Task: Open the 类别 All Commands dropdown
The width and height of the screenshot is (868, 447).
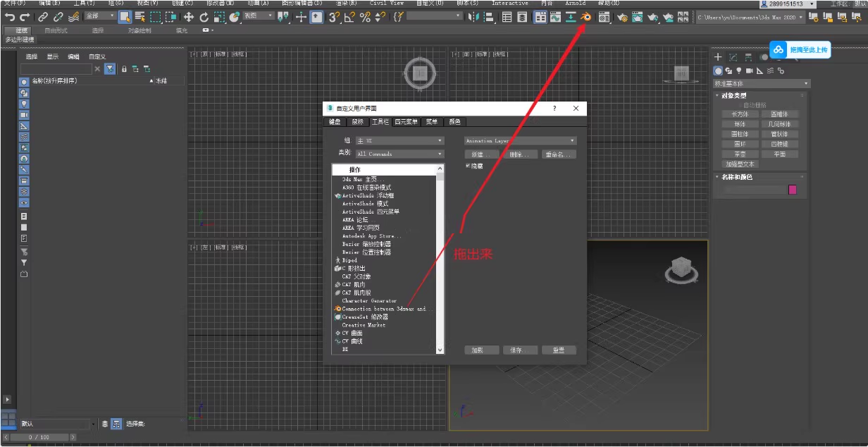Action: click(399, 154)
